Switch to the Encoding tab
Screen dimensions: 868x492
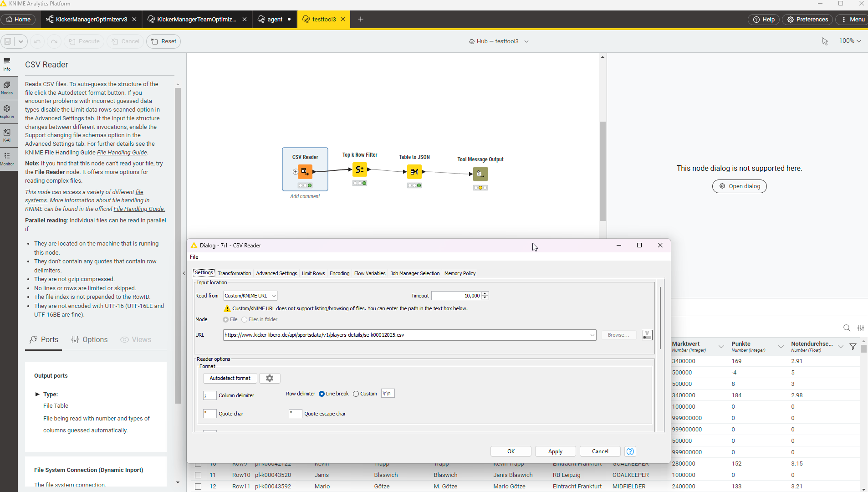[x=339, y=273]
